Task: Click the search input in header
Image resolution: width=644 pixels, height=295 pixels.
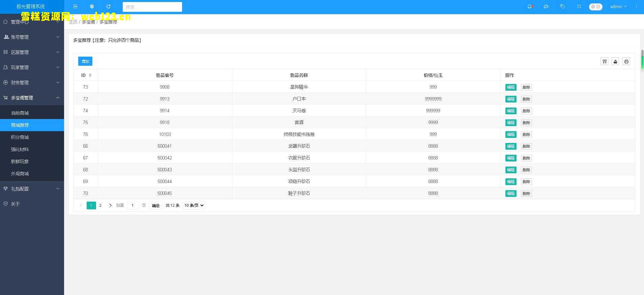Action: [152, 7]
